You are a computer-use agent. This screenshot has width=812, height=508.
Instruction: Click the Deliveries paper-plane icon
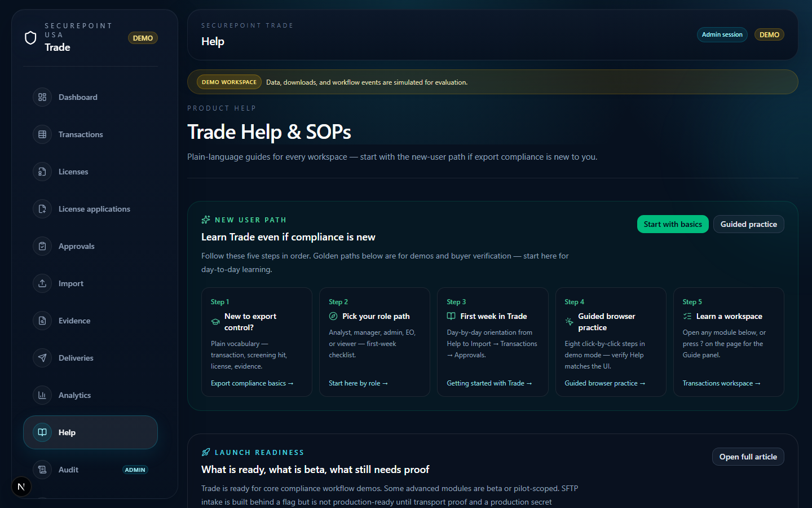42,358
